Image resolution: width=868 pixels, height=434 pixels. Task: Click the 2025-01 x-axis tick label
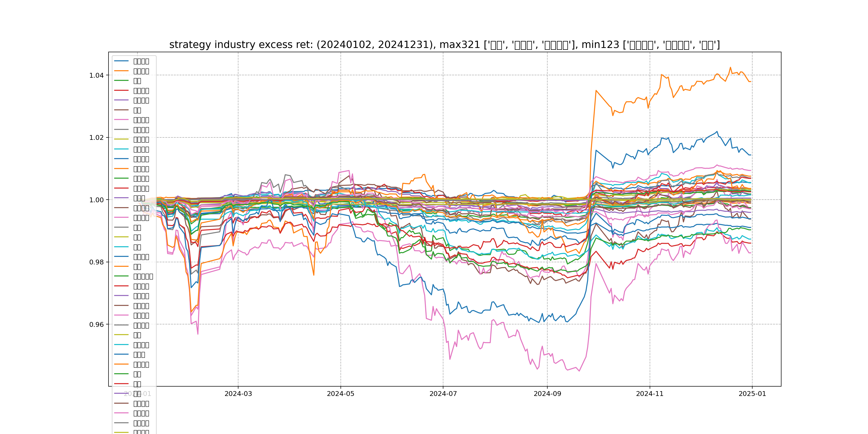752,394
